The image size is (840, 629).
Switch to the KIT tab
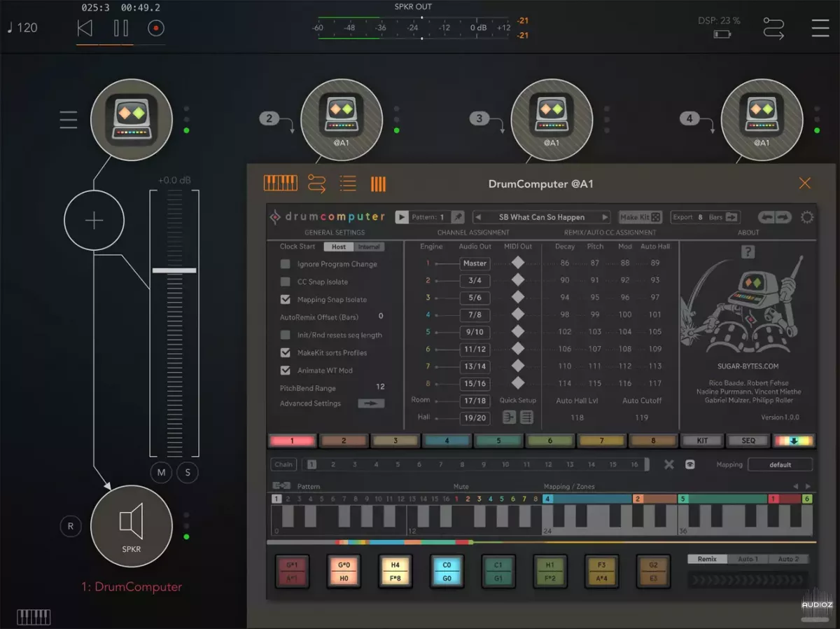pyautogui.click(x=702, y=441)
